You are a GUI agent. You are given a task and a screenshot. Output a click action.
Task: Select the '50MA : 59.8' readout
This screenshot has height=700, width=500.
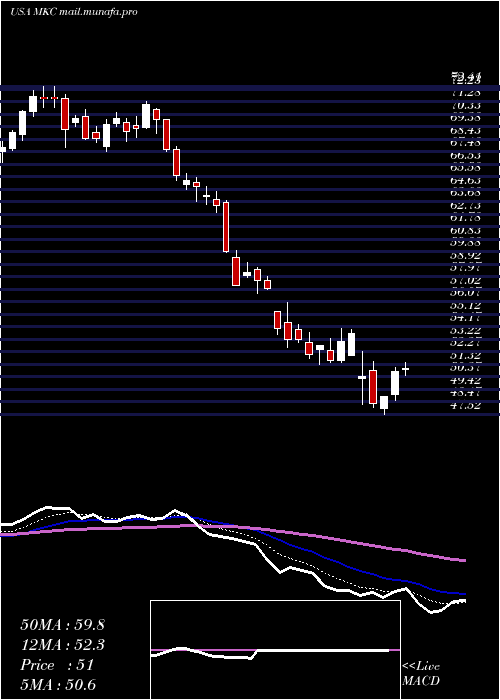click(62, 625)
